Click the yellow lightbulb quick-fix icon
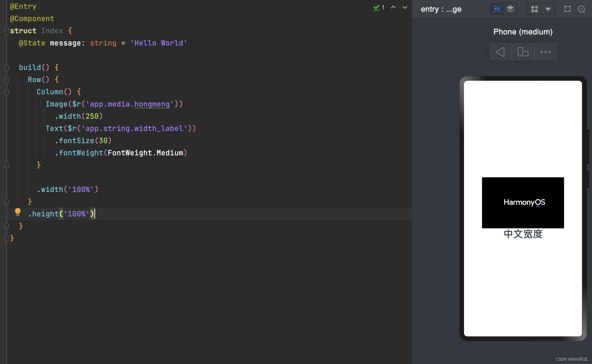Viewport: 592px width, 364px height. (17, 212)
